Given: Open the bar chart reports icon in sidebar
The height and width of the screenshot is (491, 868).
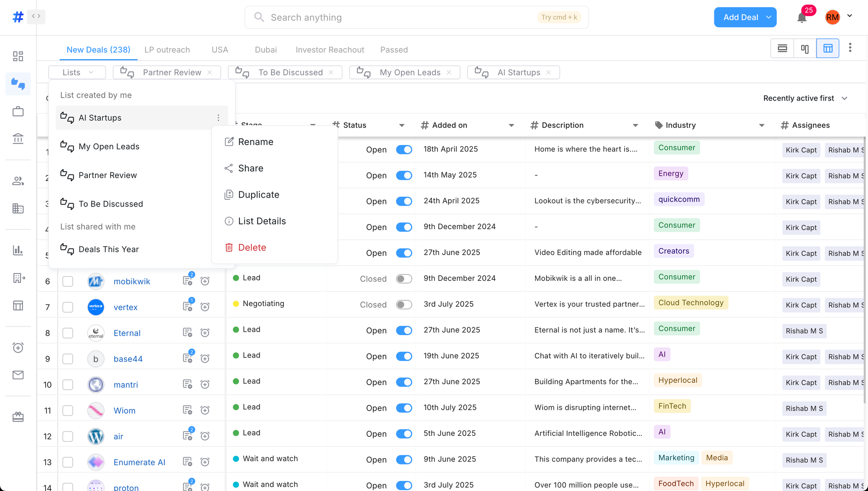Looking at the screenshot, I should [18, 250].
